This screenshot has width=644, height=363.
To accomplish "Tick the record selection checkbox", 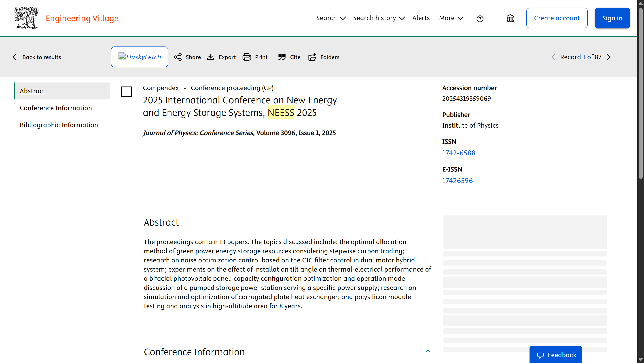I will pyautogui.click(x=126, y=92).
